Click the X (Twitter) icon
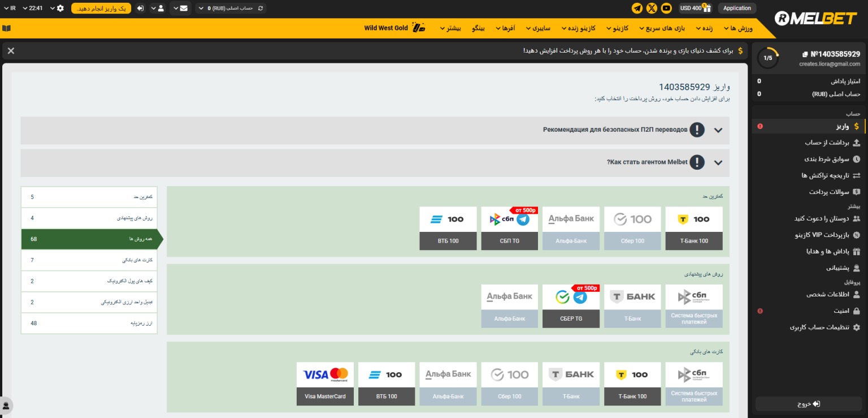The height and width of the screenshot is (418, 868). click(x=652, y=8)
